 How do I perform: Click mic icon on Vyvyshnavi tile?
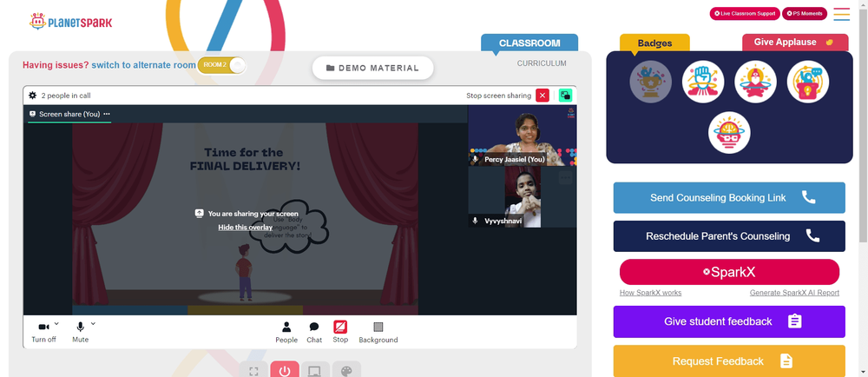(x=475, y=221)
